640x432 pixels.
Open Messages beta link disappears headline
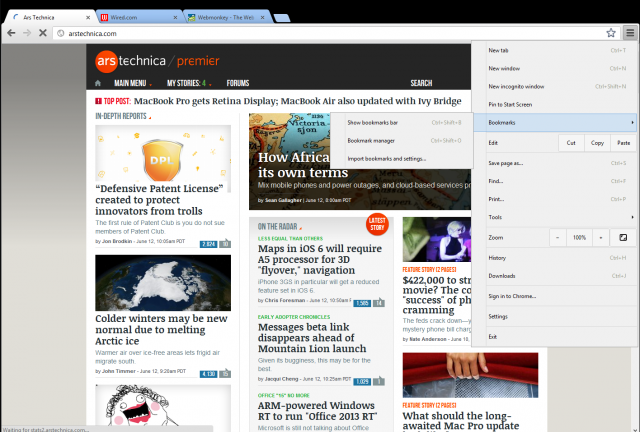(x=312, y=338)
